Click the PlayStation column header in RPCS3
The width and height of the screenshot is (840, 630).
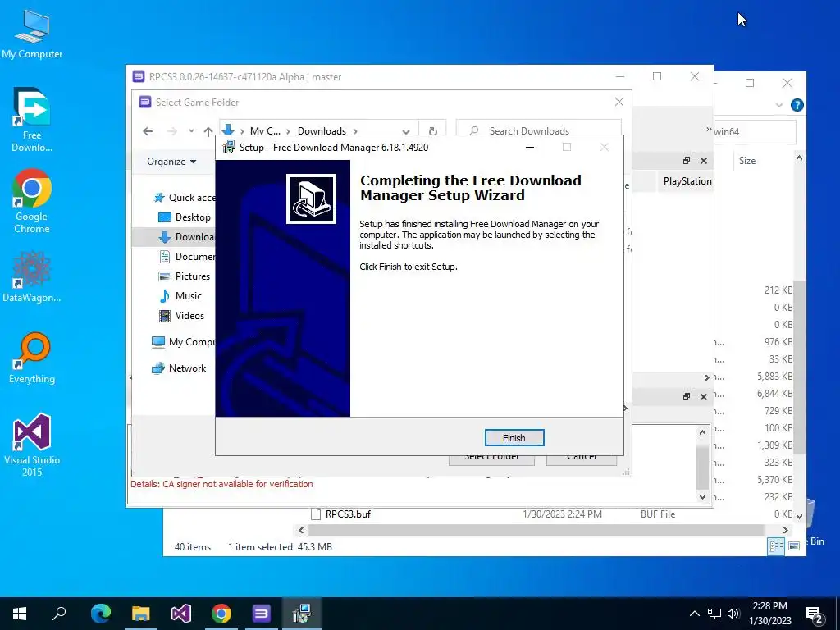686,181
